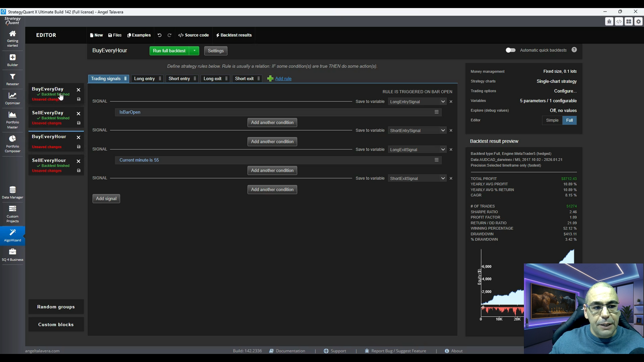Open SQ 4 Business

12,255
